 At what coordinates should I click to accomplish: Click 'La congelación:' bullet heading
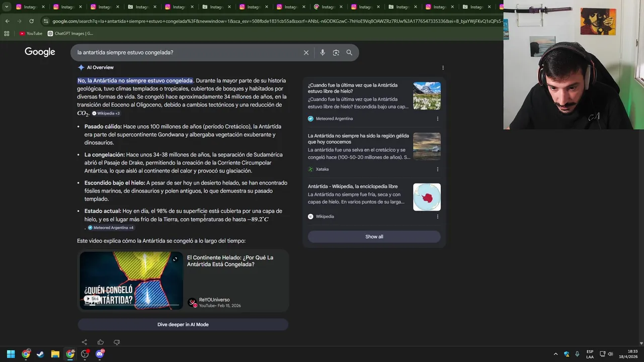coord(105,155)
